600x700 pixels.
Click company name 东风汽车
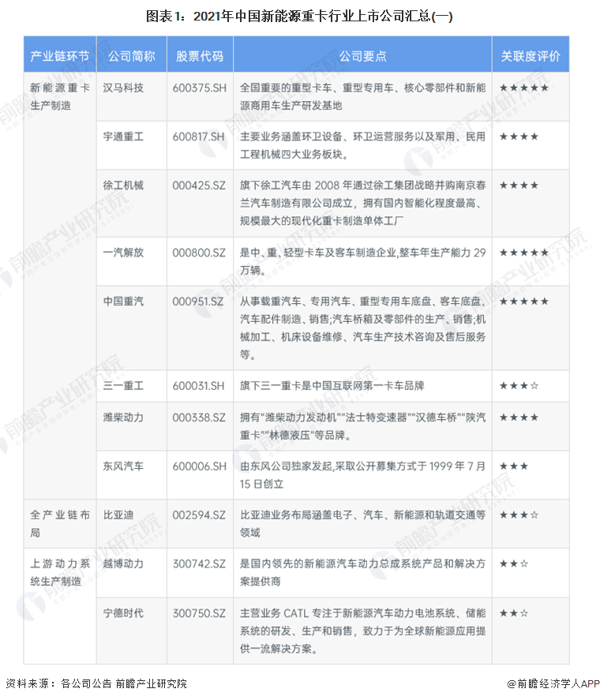[123, 466]
